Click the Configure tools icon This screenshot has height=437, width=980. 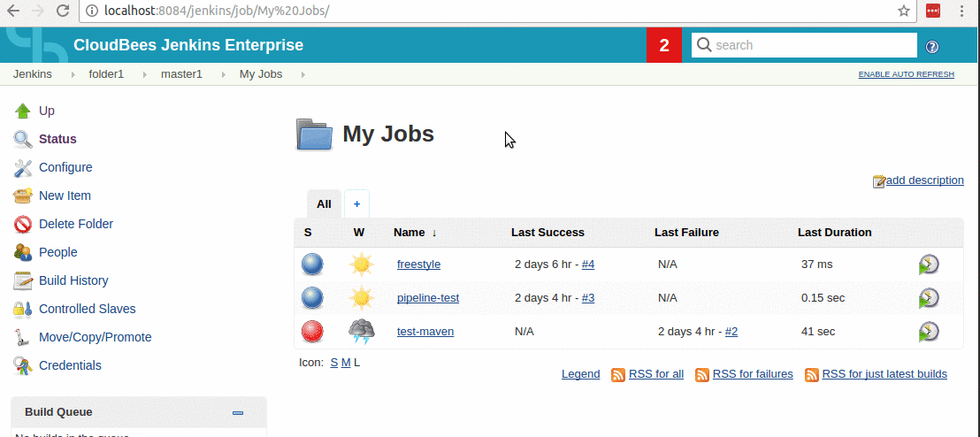point(23,167)
